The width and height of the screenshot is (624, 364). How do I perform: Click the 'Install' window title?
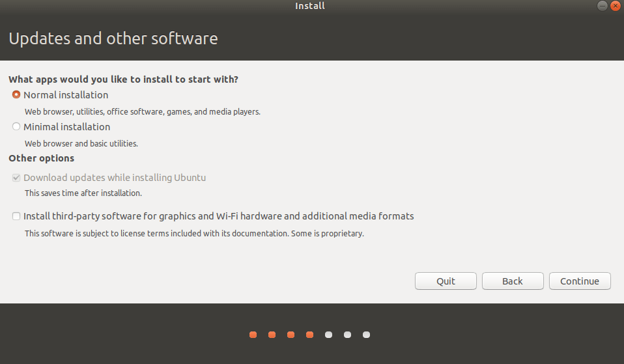point(310,6)
